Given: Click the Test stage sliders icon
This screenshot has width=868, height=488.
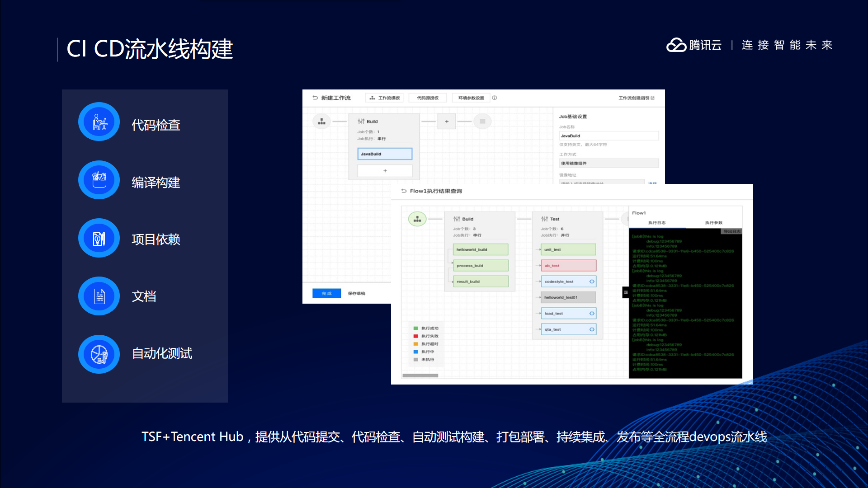Looking at the screenshot, I should (x=544, y=219).
